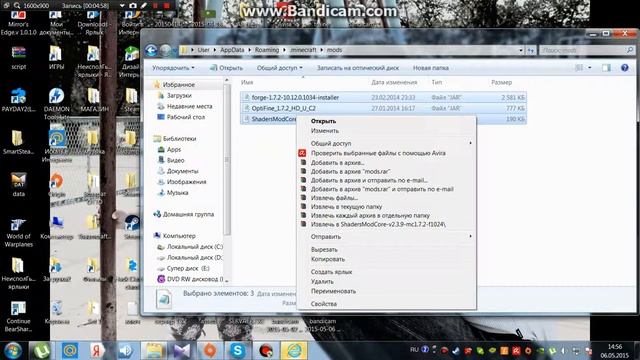Open uTorrent from the taskbar

pos(41,351)
